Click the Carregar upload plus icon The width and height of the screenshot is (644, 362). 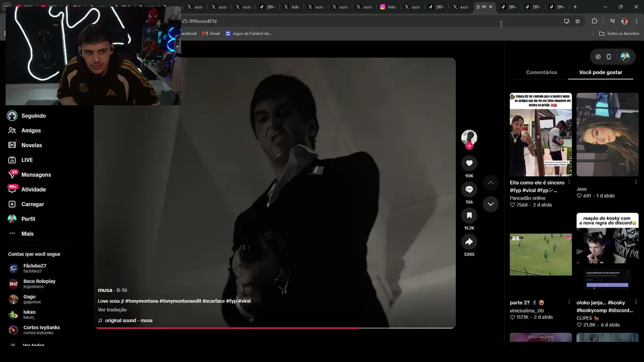tap(12, 204)
